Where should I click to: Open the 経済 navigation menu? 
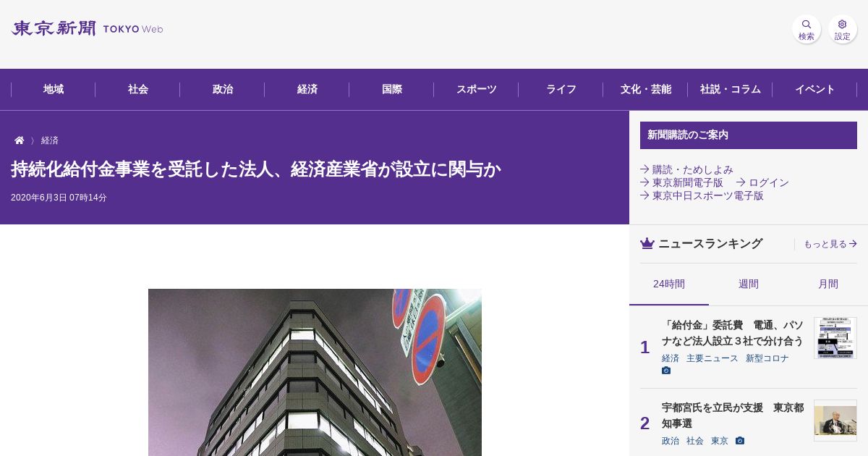point(307,90)
